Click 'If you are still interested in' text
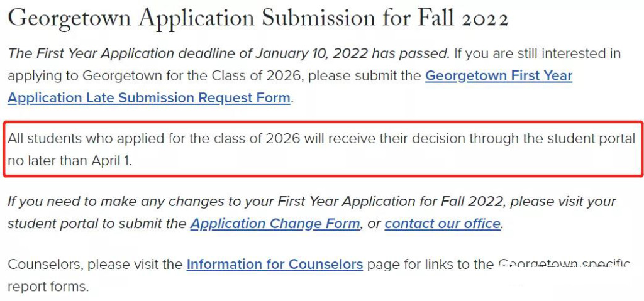The height and width of the screenshot is (301, 644). [537, 53]
